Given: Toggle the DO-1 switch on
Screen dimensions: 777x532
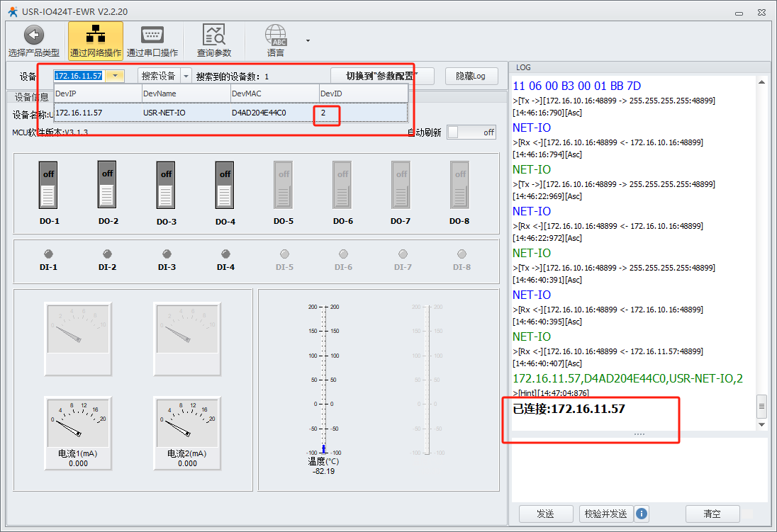Looking at the screenshot, I should (x=48, y=185).
